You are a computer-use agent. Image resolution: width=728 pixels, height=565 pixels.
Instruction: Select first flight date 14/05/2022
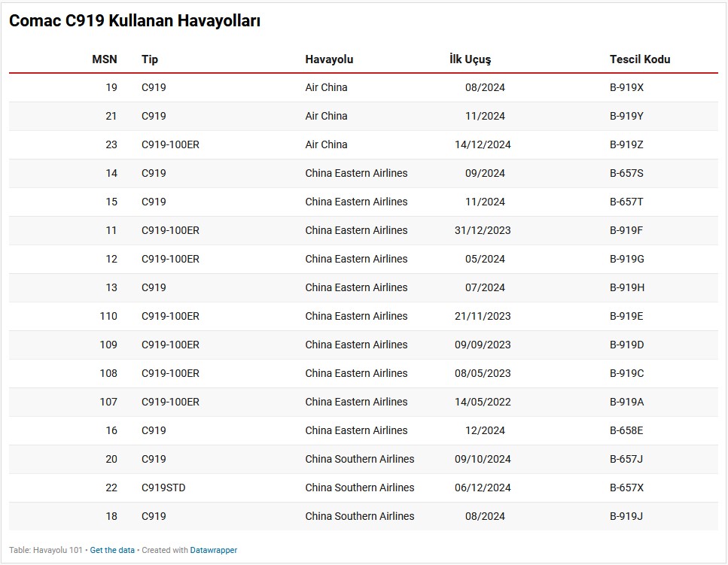point(483,402)
